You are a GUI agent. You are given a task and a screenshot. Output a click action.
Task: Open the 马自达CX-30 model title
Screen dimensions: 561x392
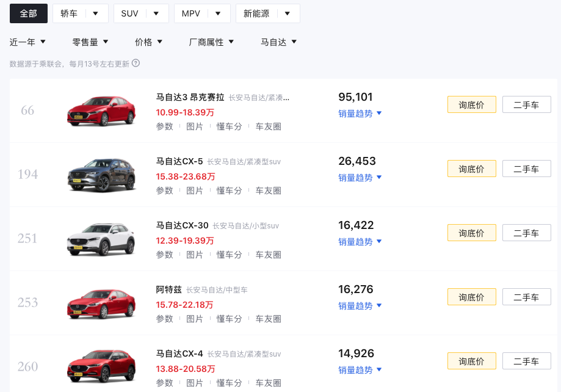[182, 225]
